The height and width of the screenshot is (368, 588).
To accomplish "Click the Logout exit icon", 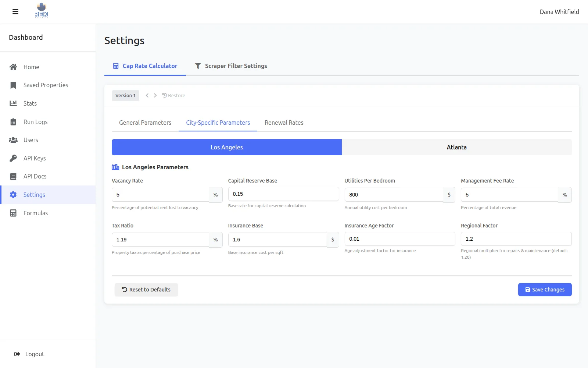I will pos(17,354).
